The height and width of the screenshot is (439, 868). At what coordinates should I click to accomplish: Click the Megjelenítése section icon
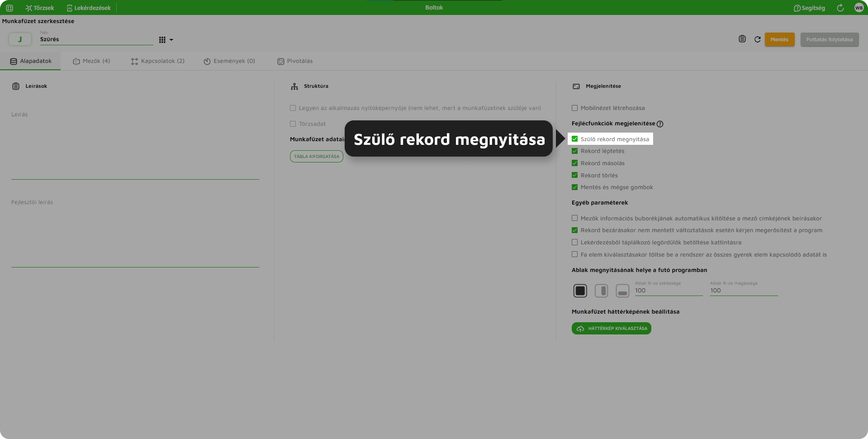[576, 86]
